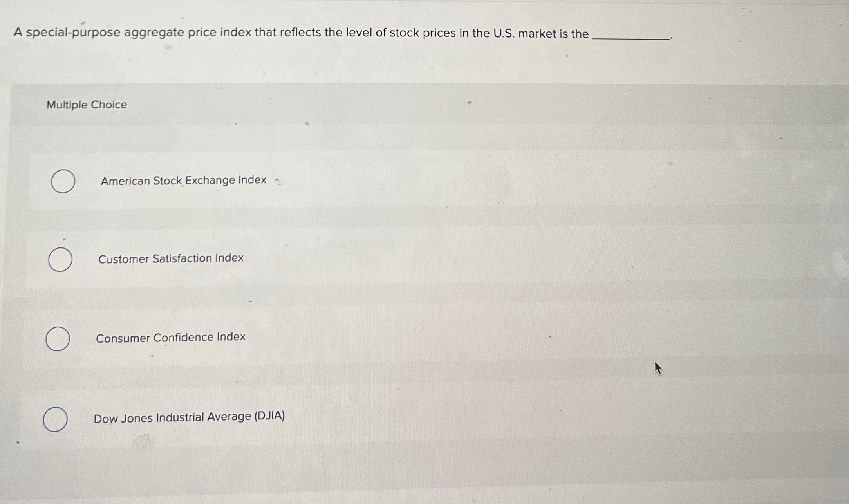Click the Multiple Choice heading

tap(86, 105)
